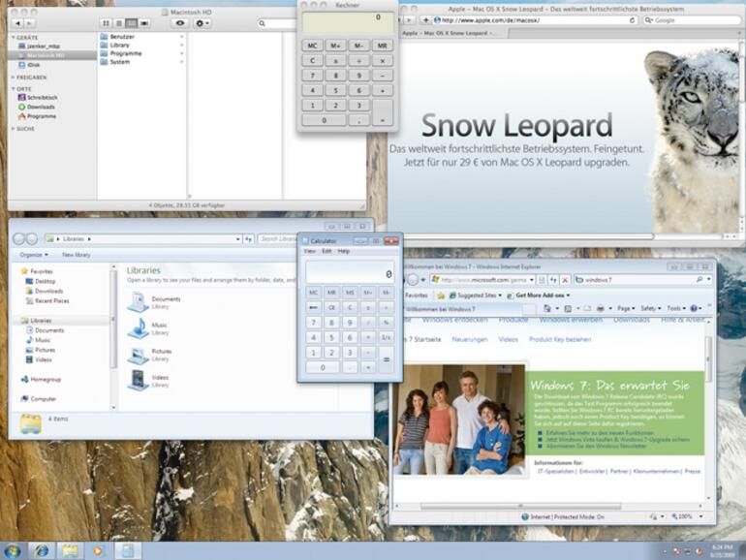
Task: Click the Explorer address bar refresh button
Action: (x=248, y=239)
